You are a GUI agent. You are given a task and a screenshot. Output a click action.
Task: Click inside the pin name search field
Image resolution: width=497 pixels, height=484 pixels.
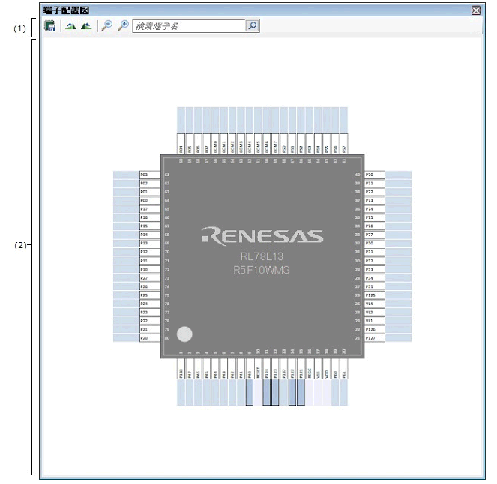189,26
